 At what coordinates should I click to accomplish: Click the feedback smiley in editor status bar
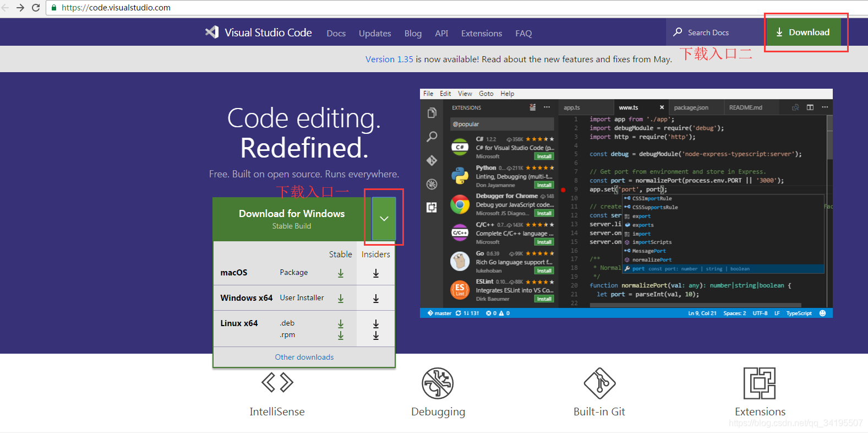click(823, 313)
